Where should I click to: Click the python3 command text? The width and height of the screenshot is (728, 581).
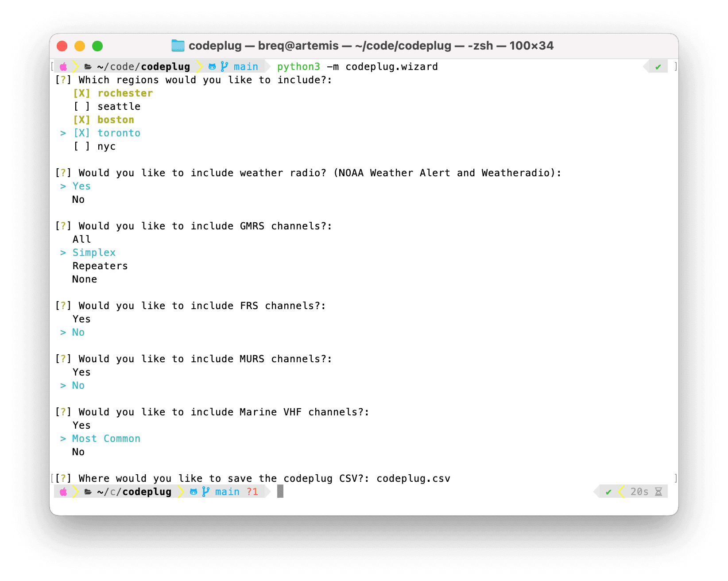tap(298, 66)
